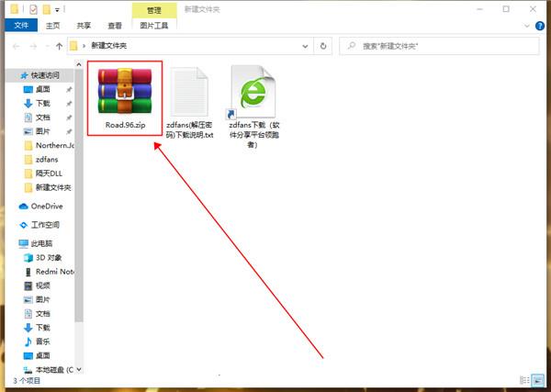This screenshot has height=392, width=551.
Task: Click the navigation pane scroll down arrow
Action: pos(79,369)
